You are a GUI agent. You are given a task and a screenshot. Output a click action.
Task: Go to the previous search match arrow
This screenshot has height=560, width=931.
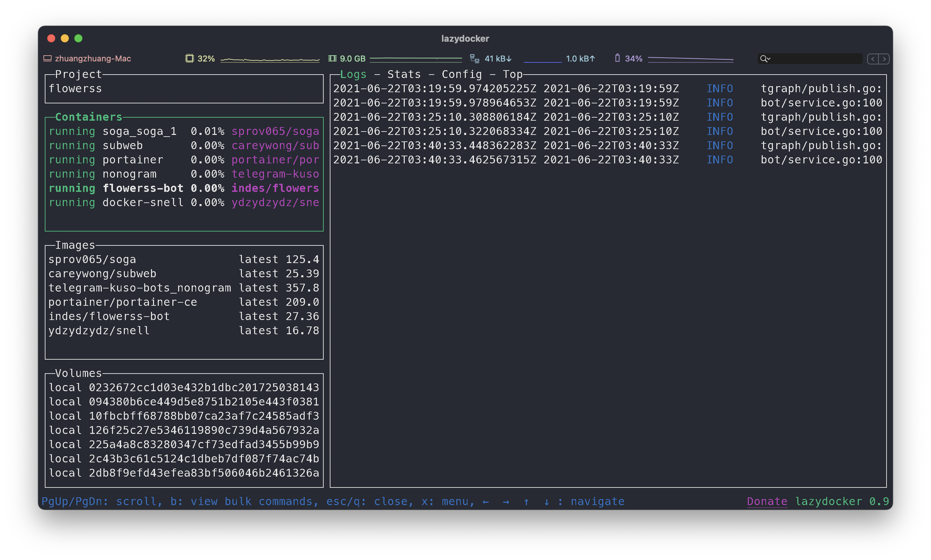(x=872, y=59)
